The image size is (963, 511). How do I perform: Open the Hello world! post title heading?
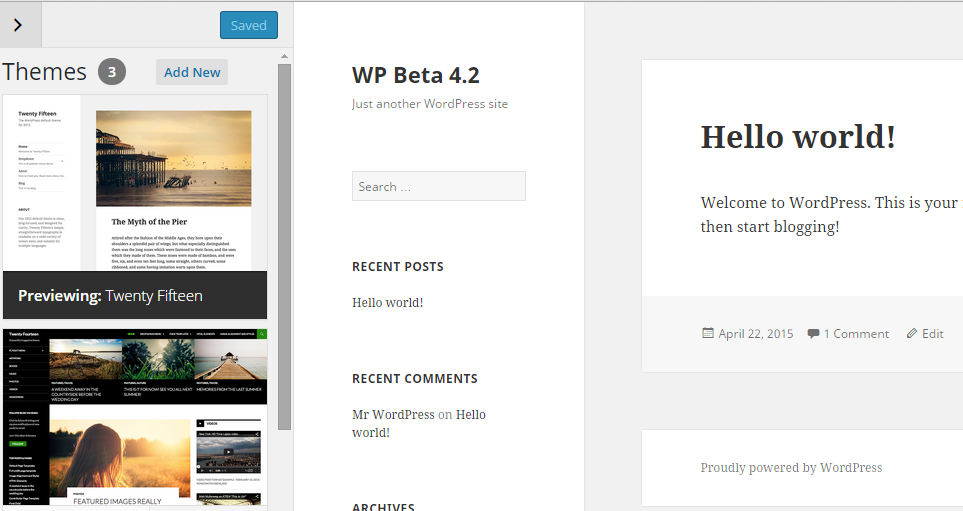[798, 136]
